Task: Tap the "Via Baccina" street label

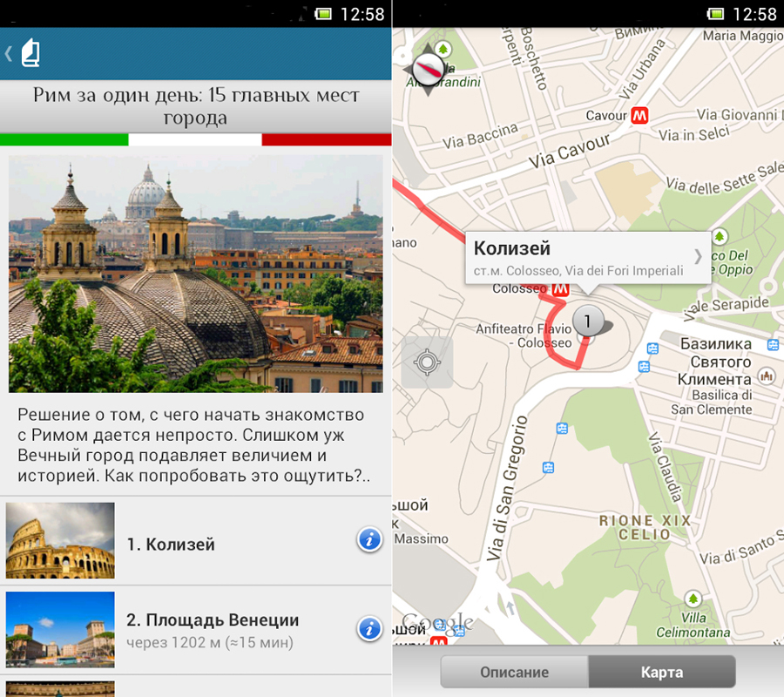Action: [x=480, y=136]
